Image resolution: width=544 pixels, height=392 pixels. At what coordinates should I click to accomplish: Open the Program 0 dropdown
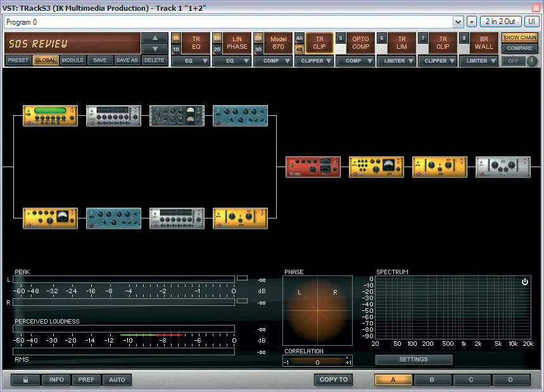point(458,22)
